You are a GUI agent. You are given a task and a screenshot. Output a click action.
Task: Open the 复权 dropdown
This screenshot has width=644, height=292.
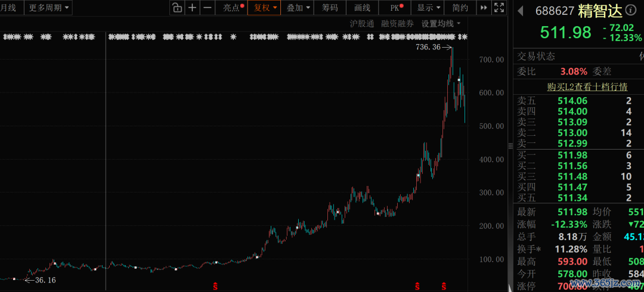pyautogui.click(x=264, y=7)
